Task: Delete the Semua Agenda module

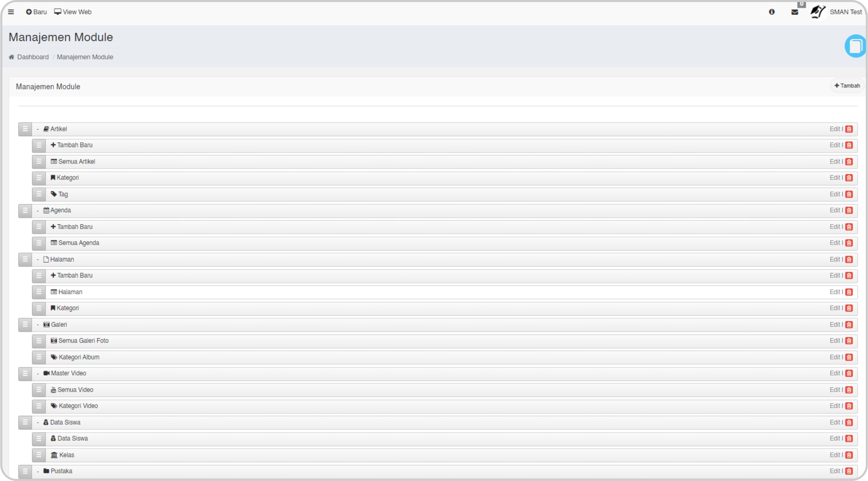Action: click(x=849, y=243)
